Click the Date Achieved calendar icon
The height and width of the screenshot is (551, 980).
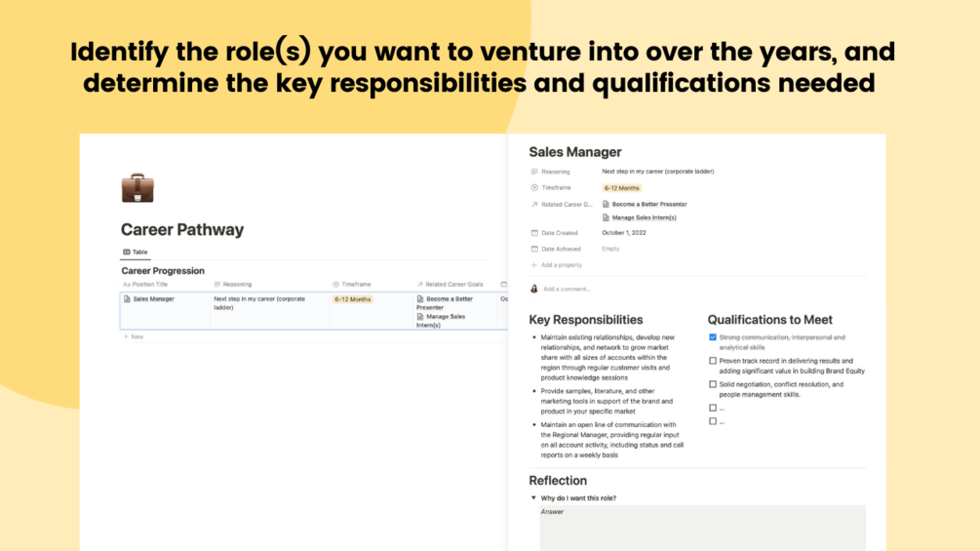click(534, 249)
